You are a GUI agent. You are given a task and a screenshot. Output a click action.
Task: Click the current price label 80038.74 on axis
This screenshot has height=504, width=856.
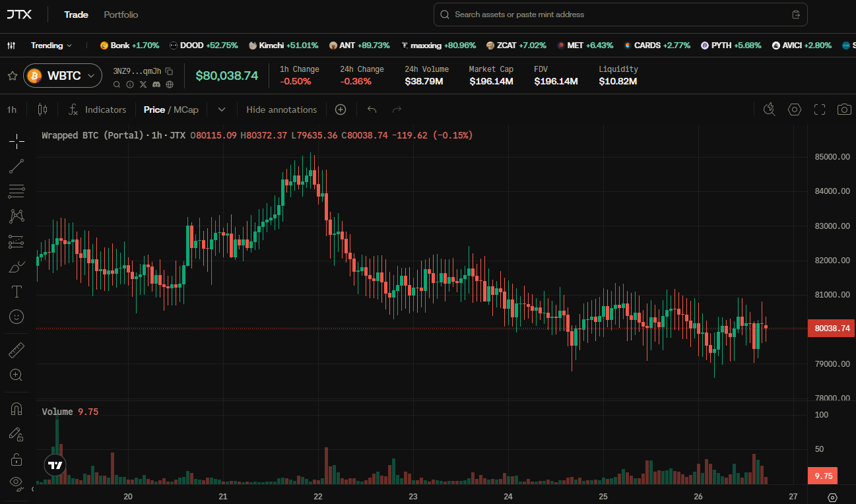tap(832, 328)
